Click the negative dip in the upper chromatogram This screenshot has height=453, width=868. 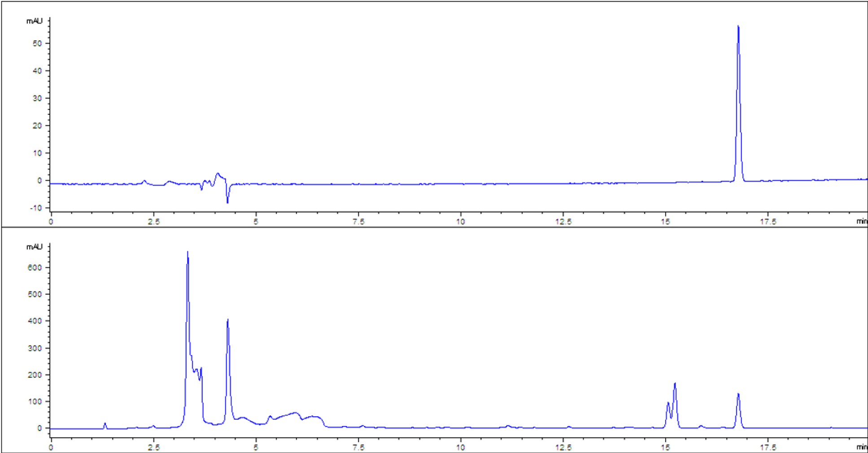(227, 201)
